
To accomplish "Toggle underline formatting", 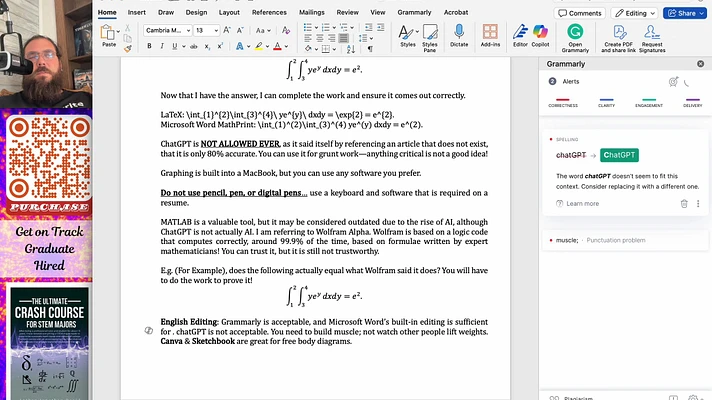I will (174, 46).
